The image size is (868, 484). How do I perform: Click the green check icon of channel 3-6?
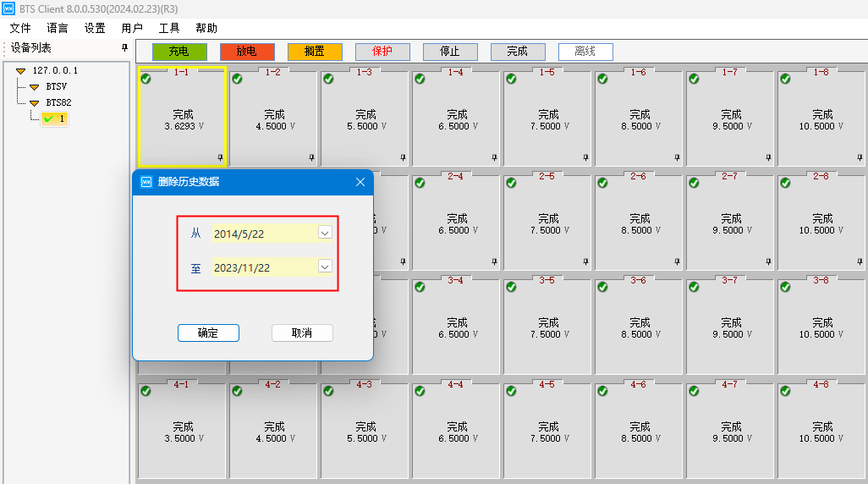tap(602, 288)
